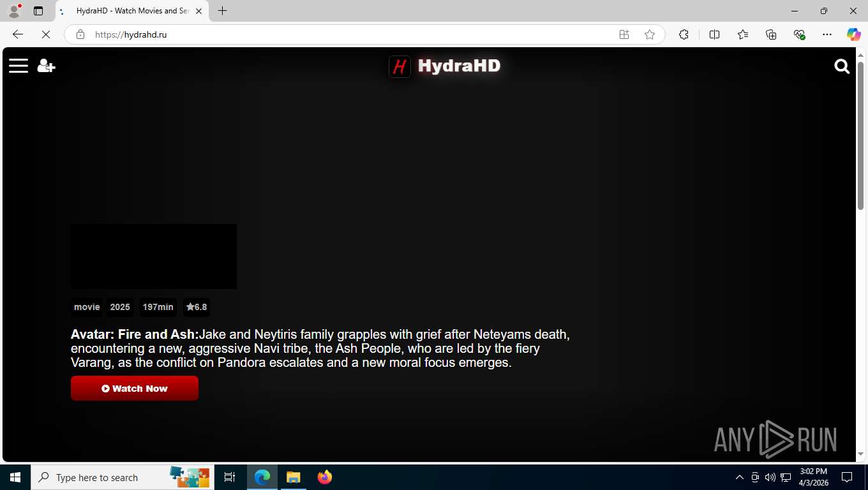Open a new tab with plus button
Viewport: 868px width, 490px height.
[222, 11]
